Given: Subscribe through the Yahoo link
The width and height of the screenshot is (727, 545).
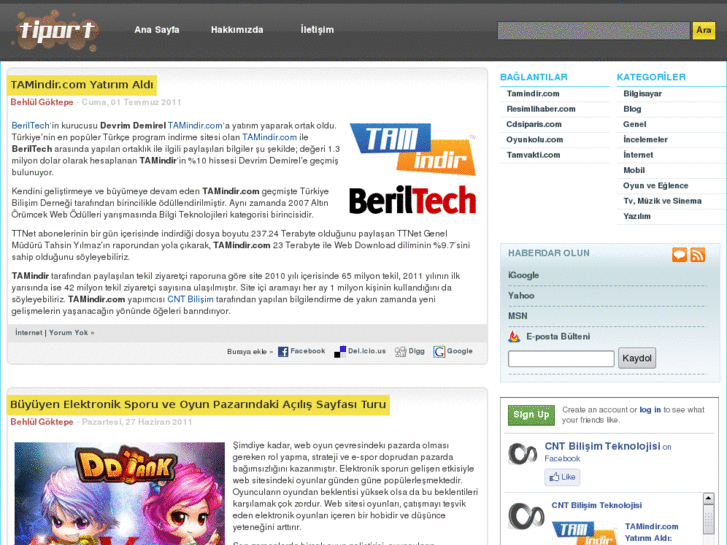Looking at the screenshot, I should [521, 296].
